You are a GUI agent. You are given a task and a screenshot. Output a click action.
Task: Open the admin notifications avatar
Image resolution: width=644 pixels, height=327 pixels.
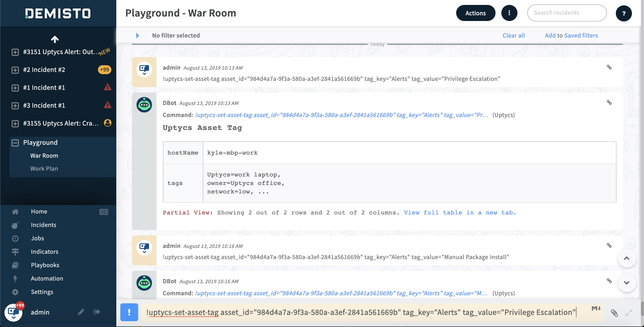point(13,312)
